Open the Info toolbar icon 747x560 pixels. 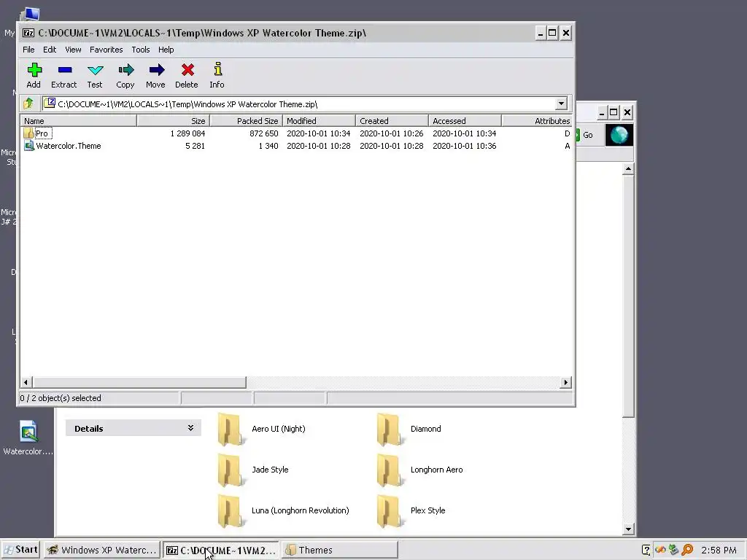[x=217, y=69]
